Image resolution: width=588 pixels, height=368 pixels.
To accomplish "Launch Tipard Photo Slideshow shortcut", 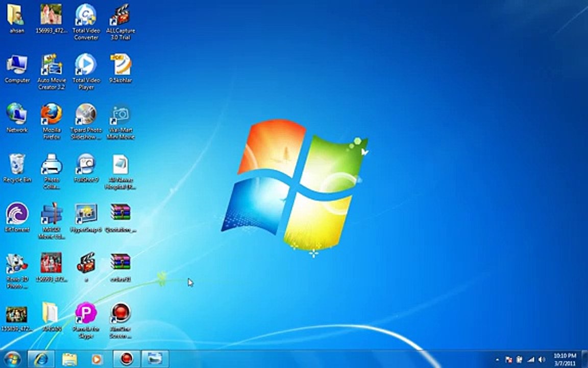I will point(86,122).
